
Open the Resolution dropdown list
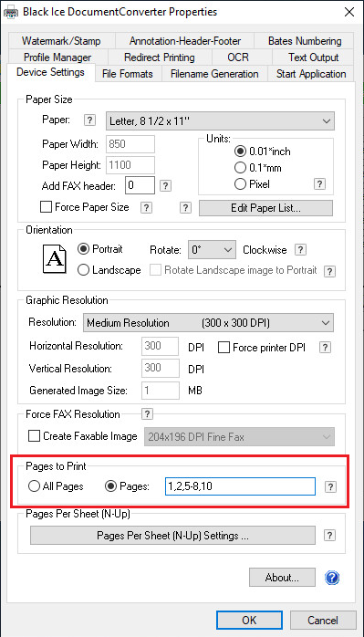tap(208, 323)
